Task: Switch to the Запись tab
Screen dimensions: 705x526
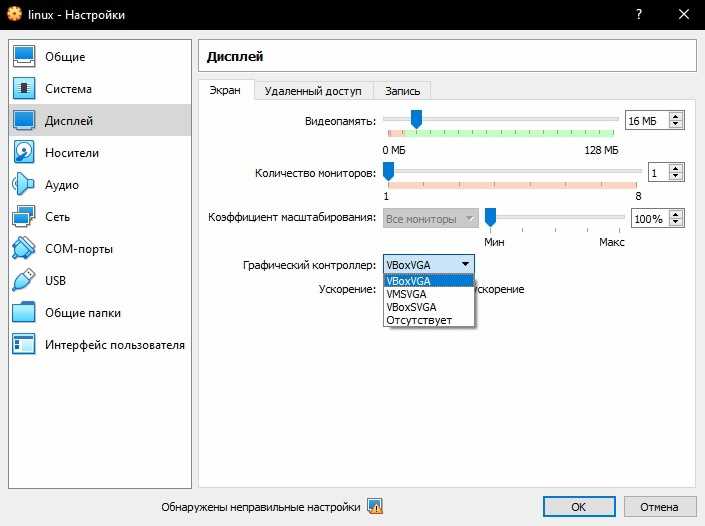Action: click(402, 91)
